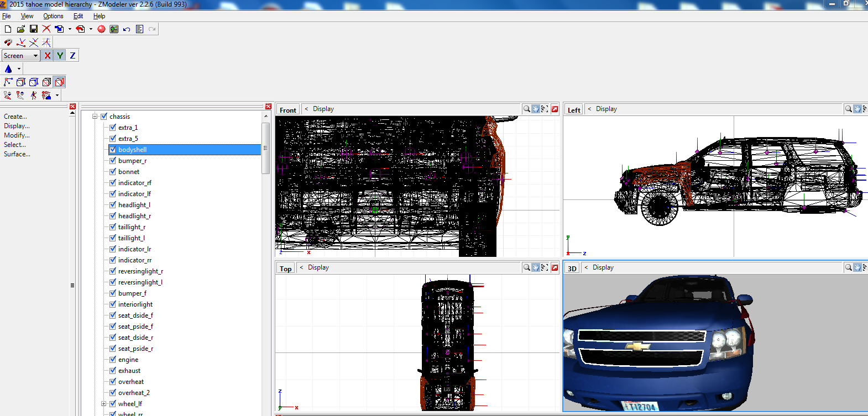The image size is (868, 416).
Task: Select bumper_f in the hierarchy tree
Action: pos(132,293)
